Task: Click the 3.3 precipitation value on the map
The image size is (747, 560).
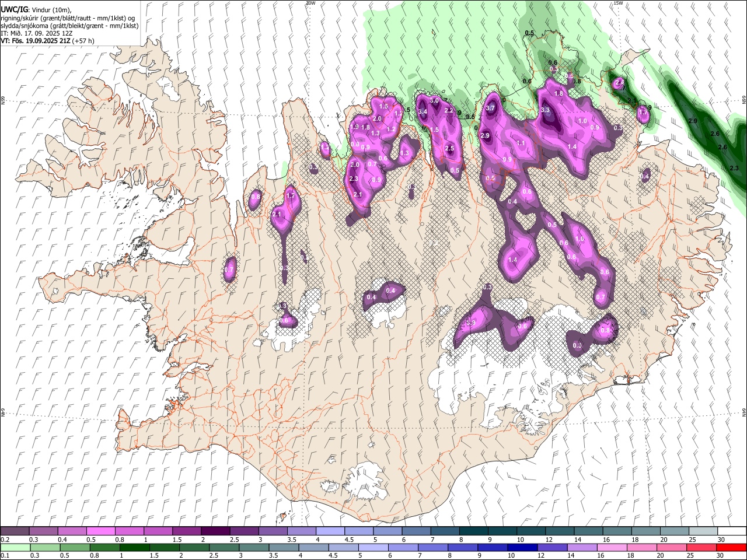Action: 545,110
